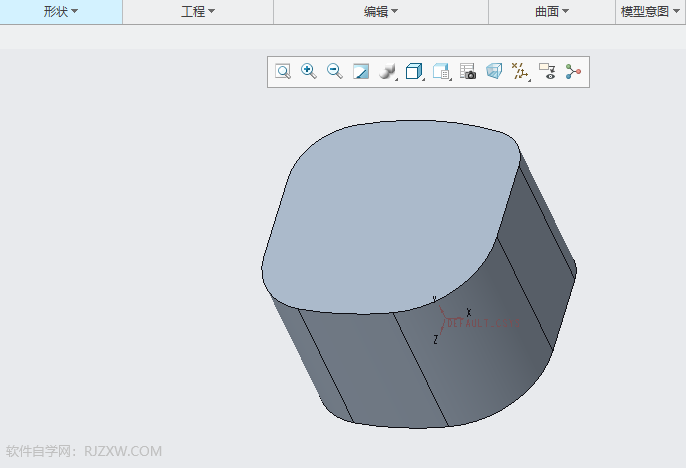
Task: Open the datum display filters icon
Action: pyautogui.click(x=519, y=71)
